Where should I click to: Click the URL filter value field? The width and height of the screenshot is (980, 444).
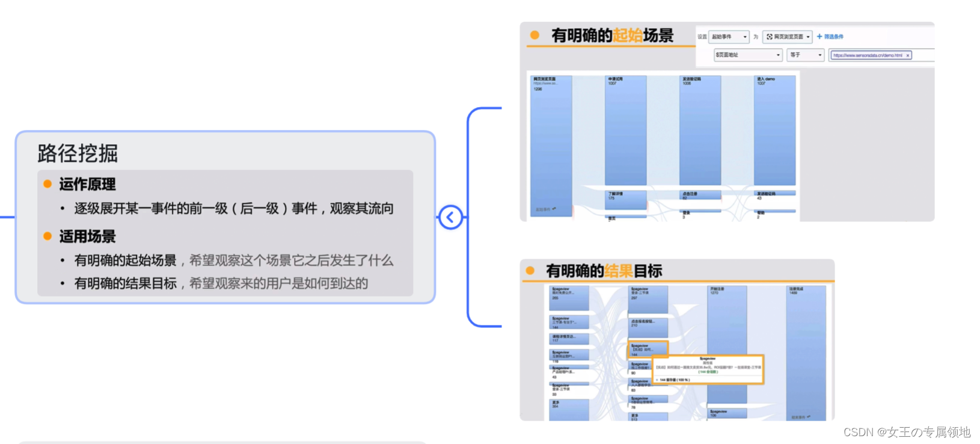[881, 55]
